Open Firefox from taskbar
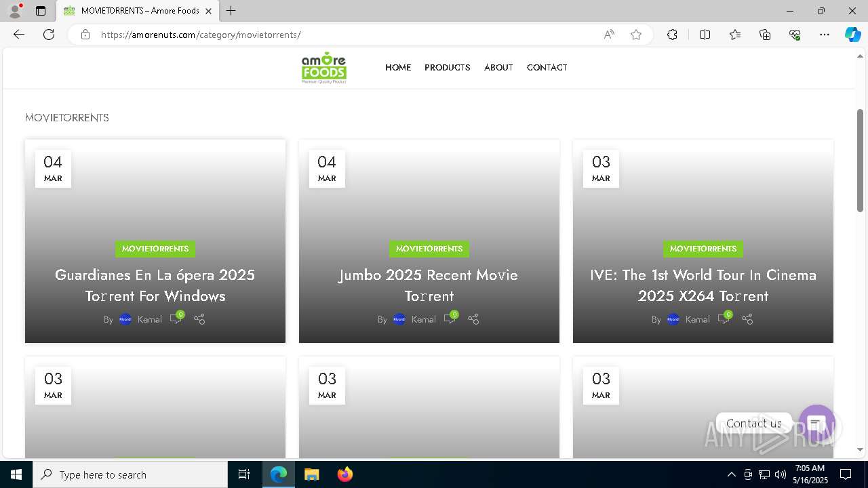 345,474
